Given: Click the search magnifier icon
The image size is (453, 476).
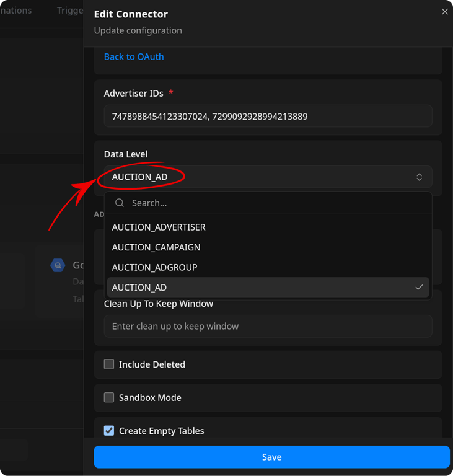Looking at the screenshot, I should (x=120, y=203).
